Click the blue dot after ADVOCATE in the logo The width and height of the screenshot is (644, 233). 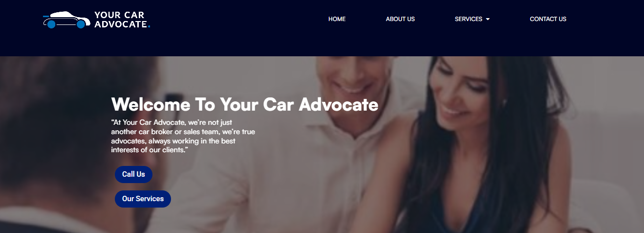point(149,26)
